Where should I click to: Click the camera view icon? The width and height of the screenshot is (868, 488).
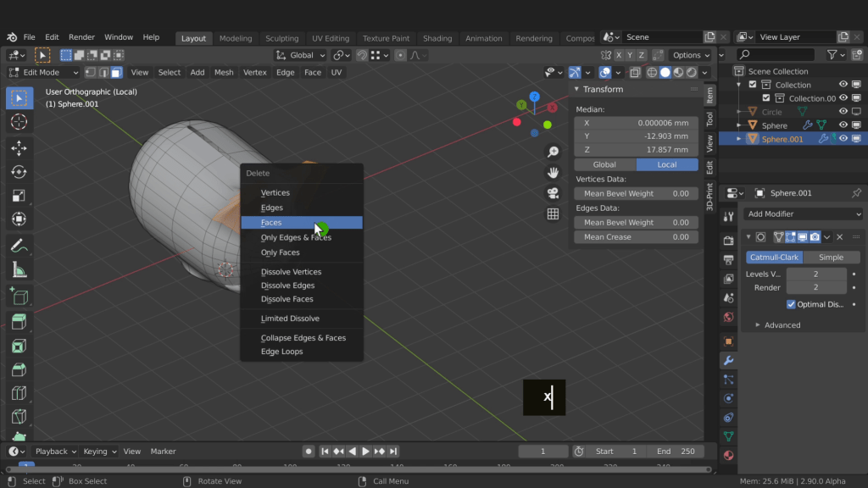click(553, 193)
